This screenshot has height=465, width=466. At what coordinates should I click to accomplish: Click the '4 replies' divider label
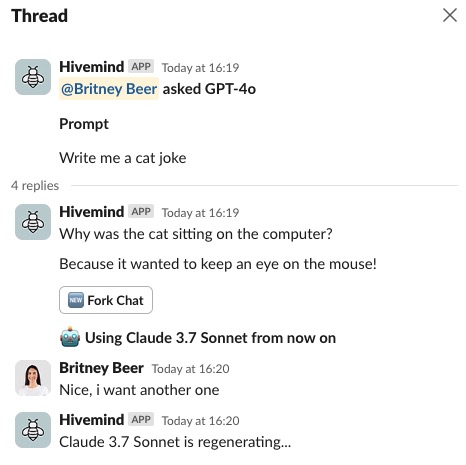(x=35, y=185)
